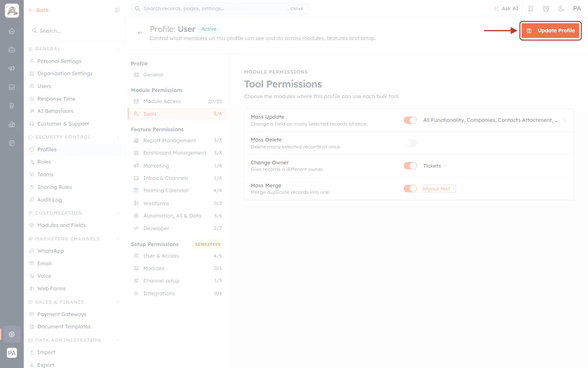This screenshot has width=588, height=368.
Task: Open Automation, AI & Data permissions
Action: point(177,216)
